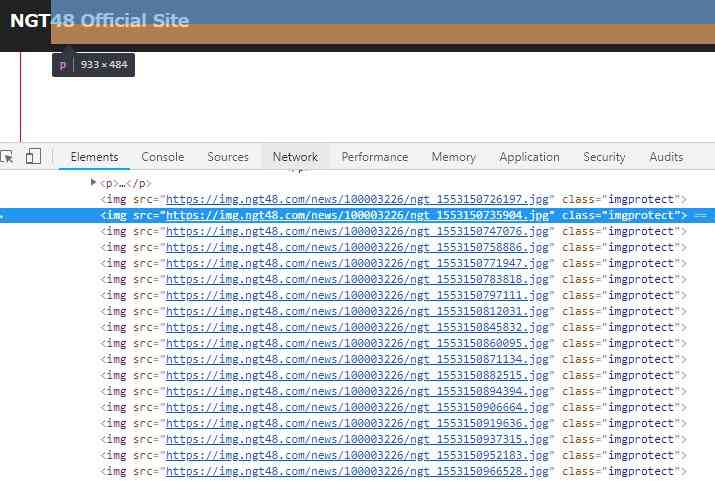Switch to the Sources tab

[228, 157]
